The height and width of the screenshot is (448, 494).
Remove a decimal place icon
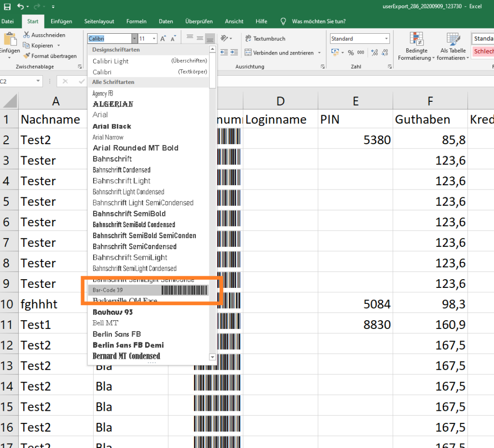[384, 53]
